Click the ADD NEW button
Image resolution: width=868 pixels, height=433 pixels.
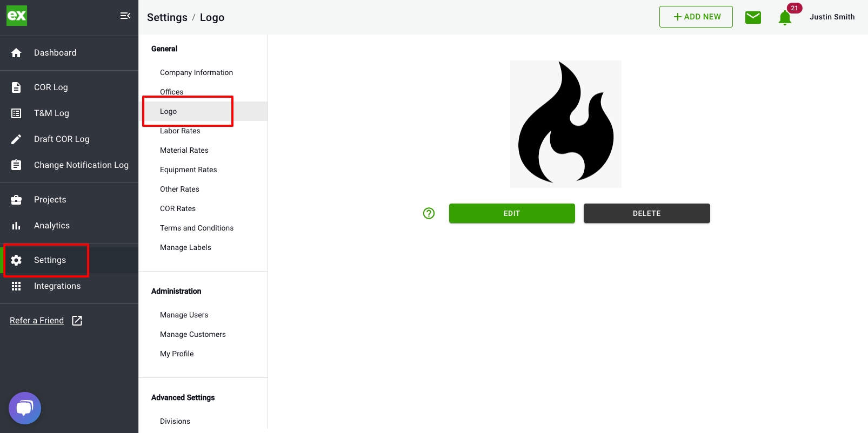pyautogui.click(x=696, y=17)
